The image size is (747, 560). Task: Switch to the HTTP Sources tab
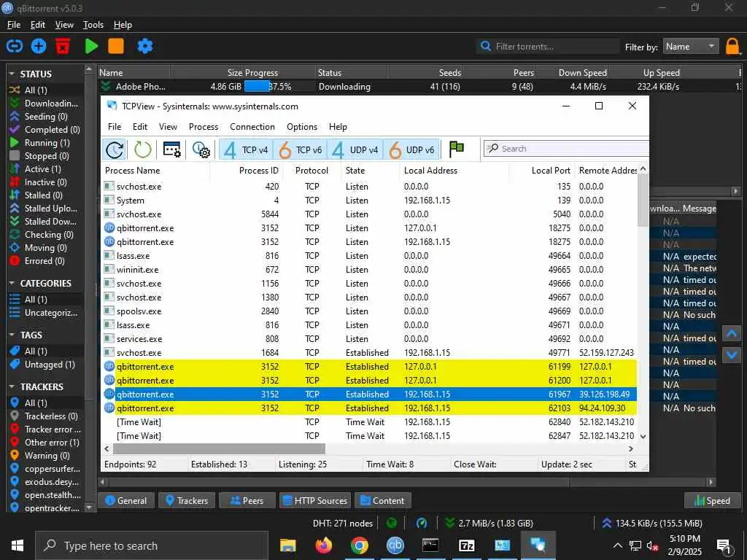(x=315, y=500)
